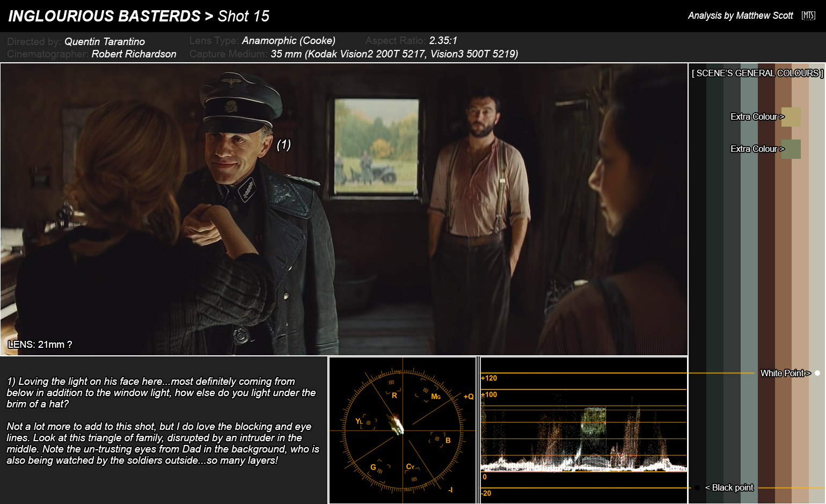
Task: Click the vectorscope trace at the center
Action: pos(397,424)
